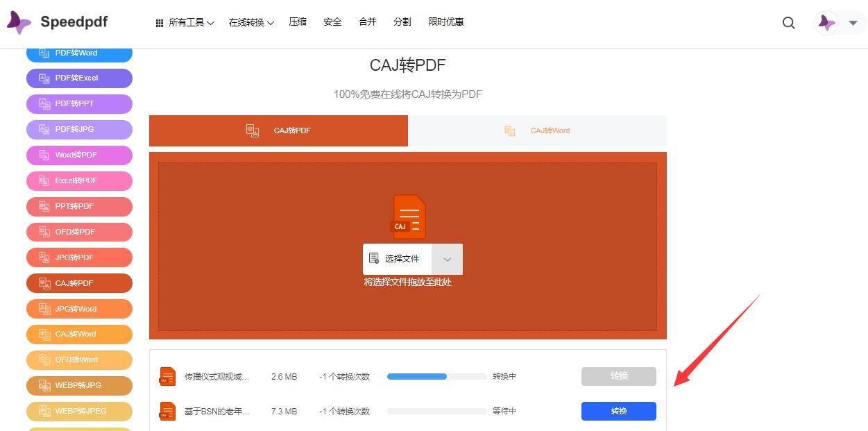Select PDF转Word in the sidebar
The image size is (868, 431).
[79, 53]
